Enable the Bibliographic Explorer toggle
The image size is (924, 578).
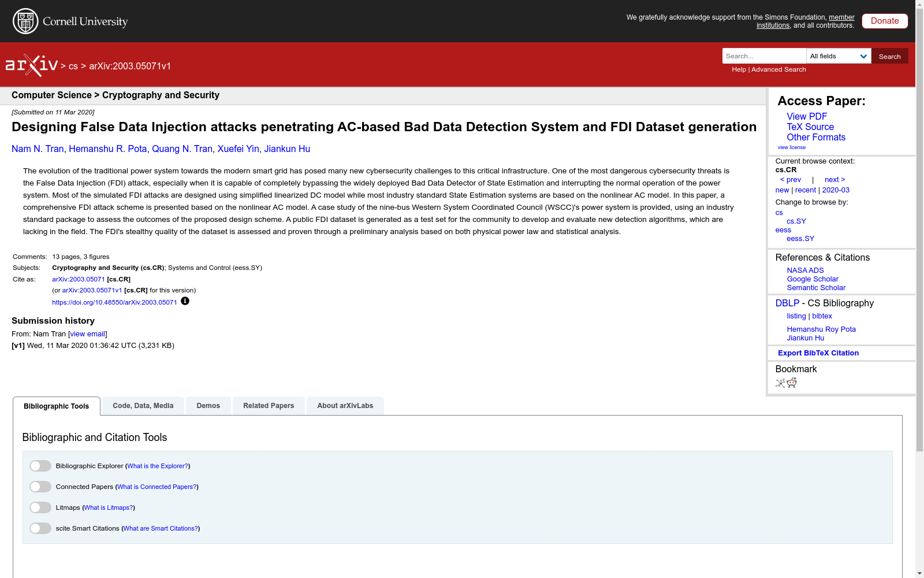tap(40, 466)
